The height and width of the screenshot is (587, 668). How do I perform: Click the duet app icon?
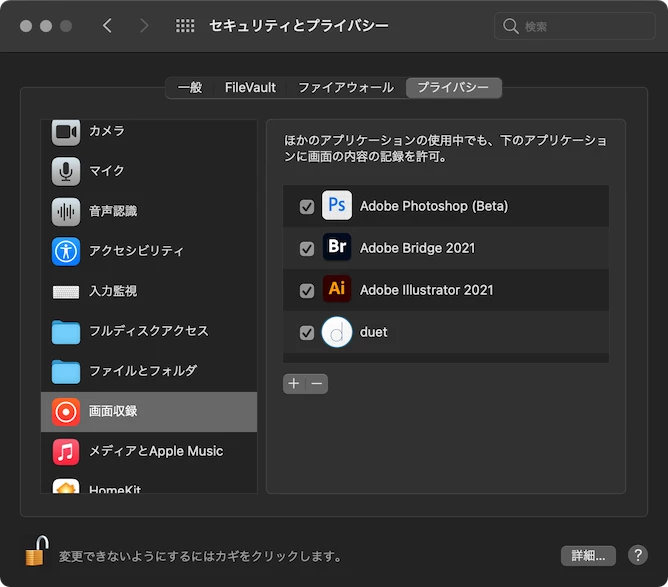(x=337, y=332)
